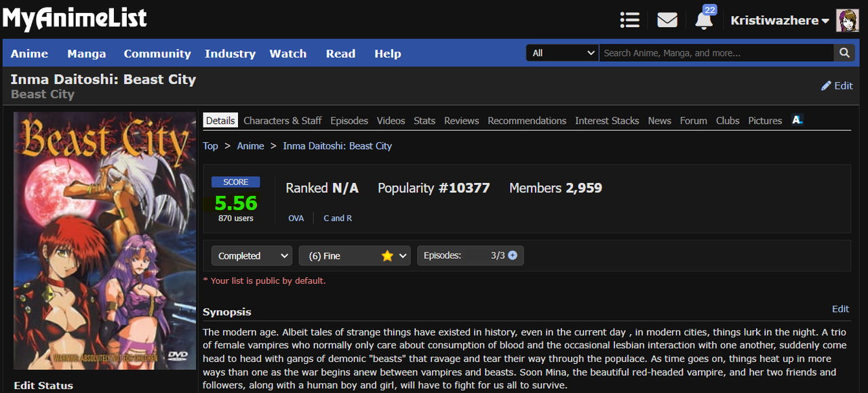Click the search magnifier button

[844, 53]
